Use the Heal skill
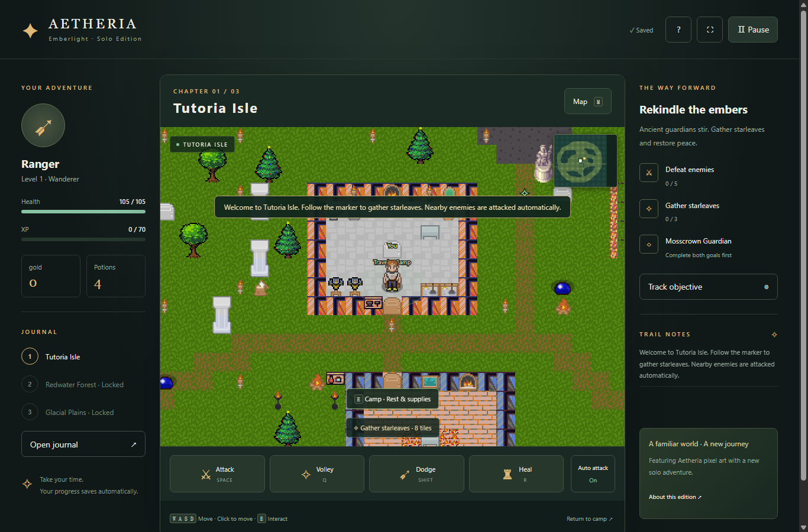The image size is (808, 532). (x=516, y=473)
